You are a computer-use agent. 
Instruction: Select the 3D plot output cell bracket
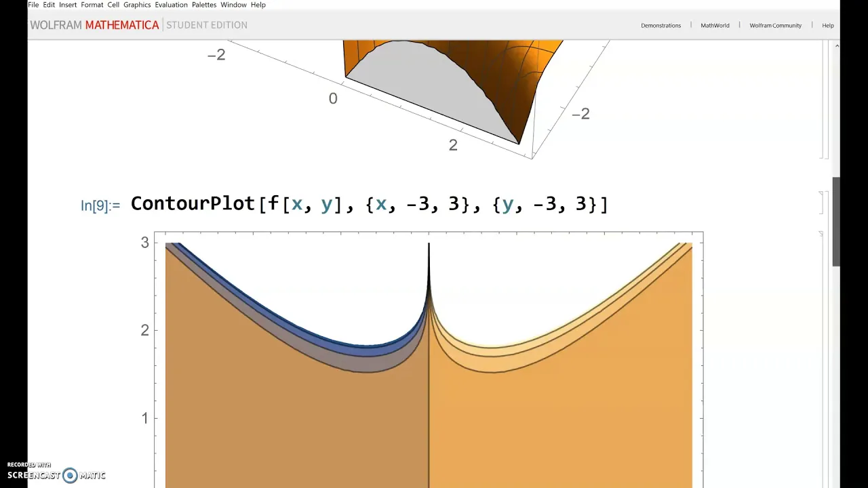click(821, 100)
